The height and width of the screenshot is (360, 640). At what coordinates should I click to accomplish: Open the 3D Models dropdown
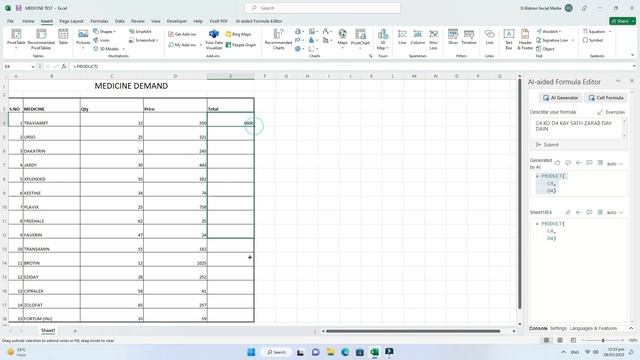[109, 49]
